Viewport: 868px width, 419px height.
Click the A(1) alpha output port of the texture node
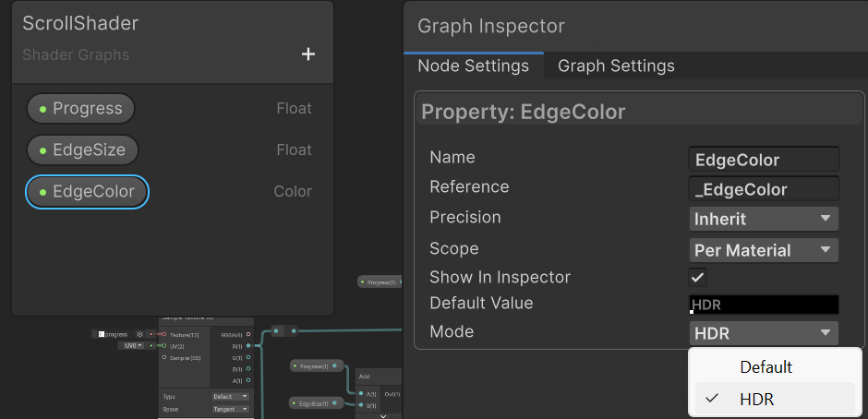(248, 380)
